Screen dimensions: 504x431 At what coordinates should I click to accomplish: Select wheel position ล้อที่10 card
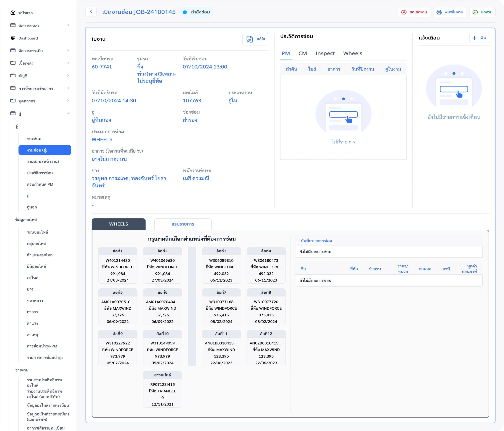pos(162,348)
